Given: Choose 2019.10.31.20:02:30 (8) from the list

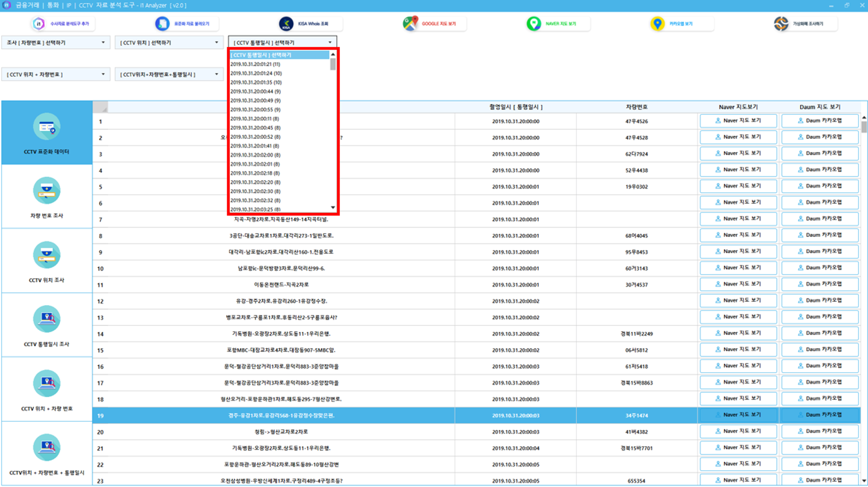Looking at the screenshot, I should (279, 191).
